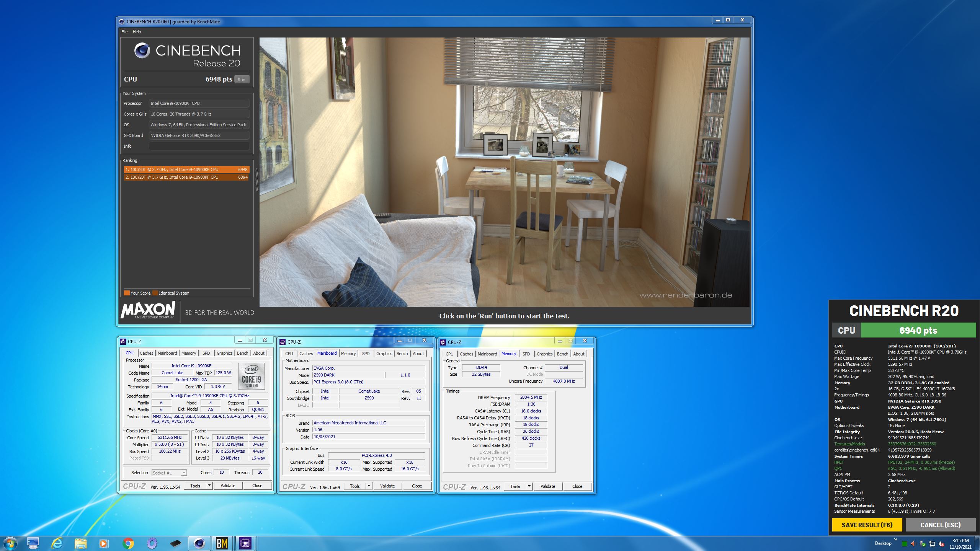Image resolution: width=980 pixels, height=551 pixels.
Task: Click the BenchMate taskbar icon
Action: tap(222, 543)
